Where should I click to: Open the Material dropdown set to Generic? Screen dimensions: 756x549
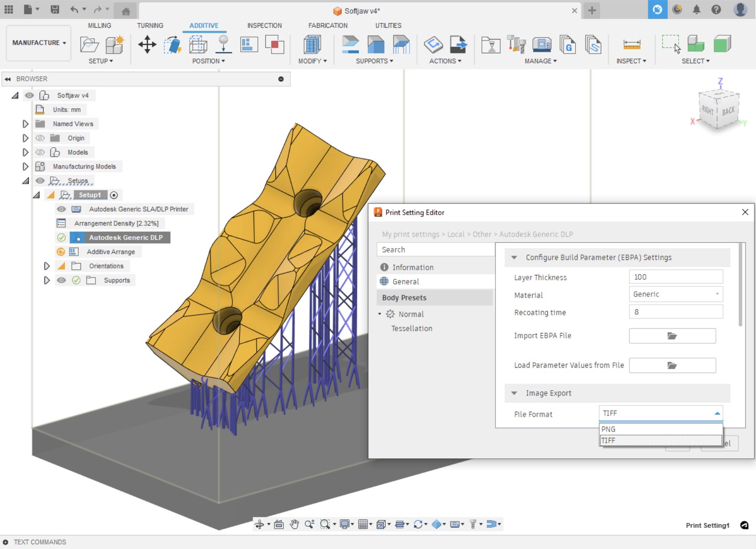pos(675,294)
